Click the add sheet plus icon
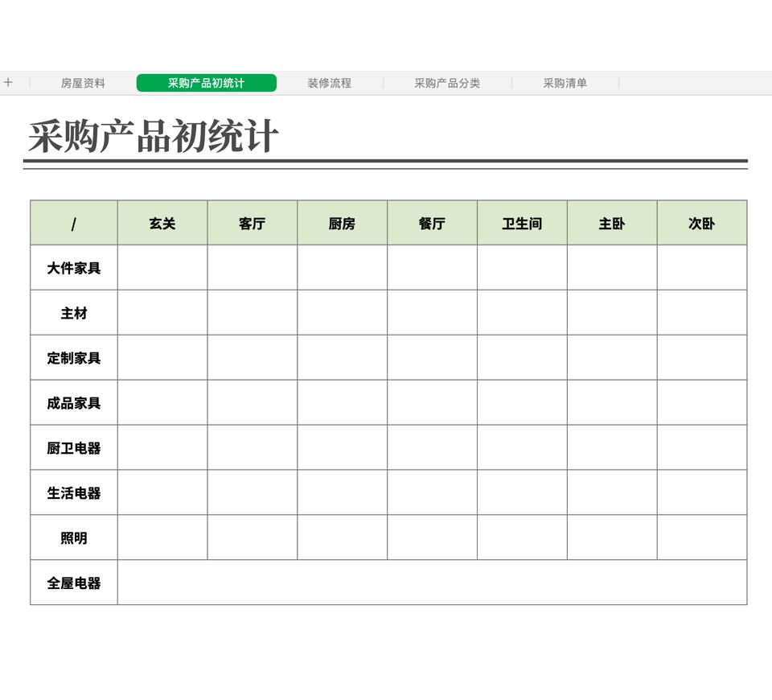Image resolution: width=772 pixels, height=700 pixels. pos(8,83)
